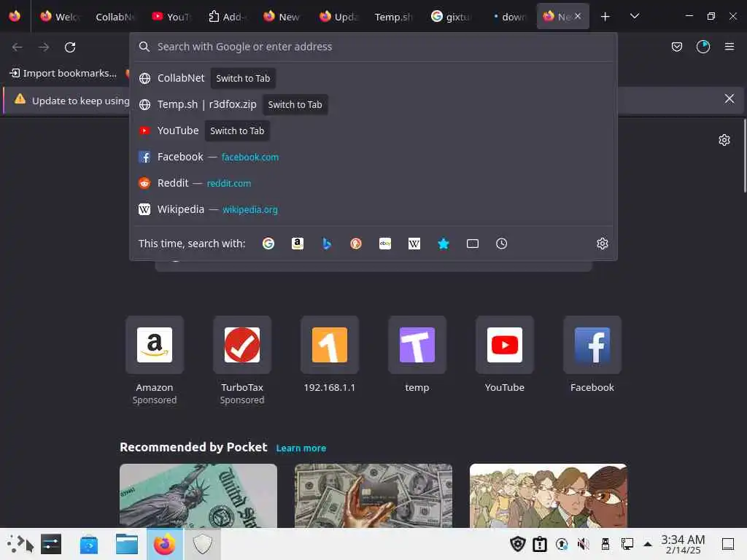Open Firefox View pinned icon
747x560 pixels.
tap(15, 16)
